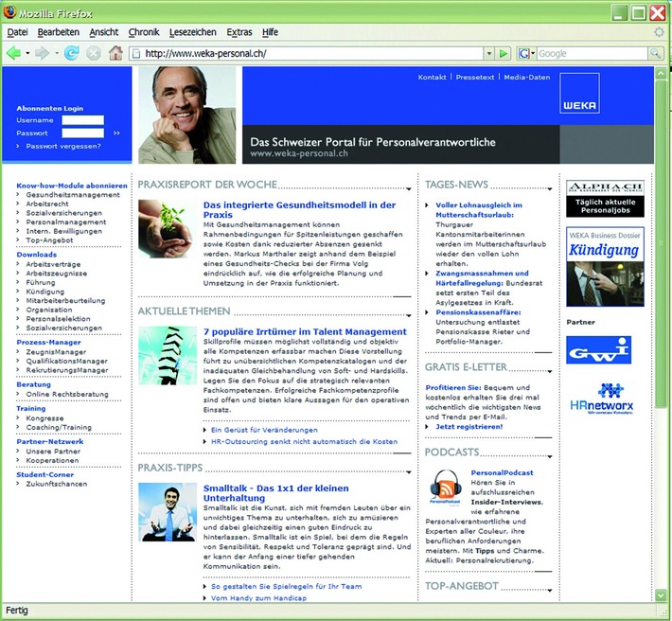Open the Google search engine dropdown
This screenshot has width=672, height=621.
pyautogui.click(x=526, y=54)
